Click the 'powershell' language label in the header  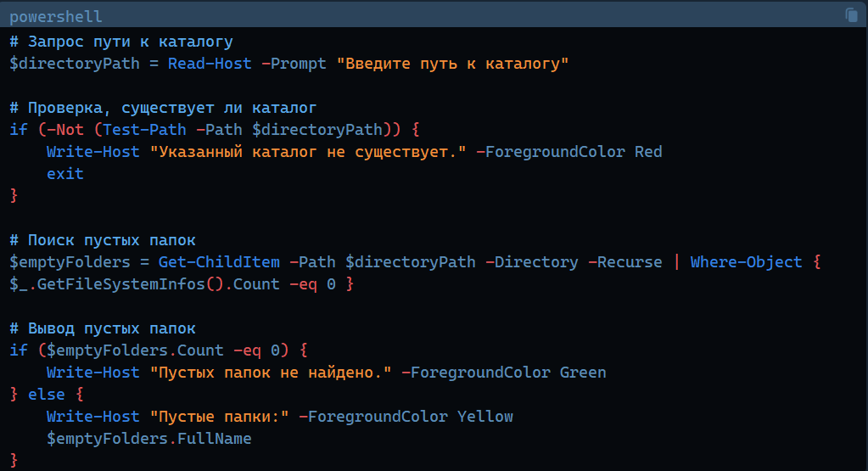(x=56, y=17)
